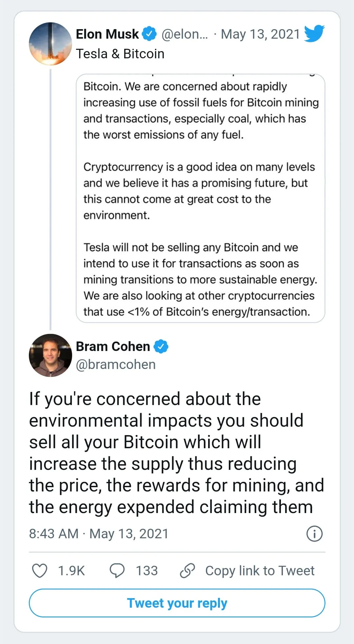Click the Tweet your reply button
Viewport: 354px width, 644px height.
[x=177, y=603]
